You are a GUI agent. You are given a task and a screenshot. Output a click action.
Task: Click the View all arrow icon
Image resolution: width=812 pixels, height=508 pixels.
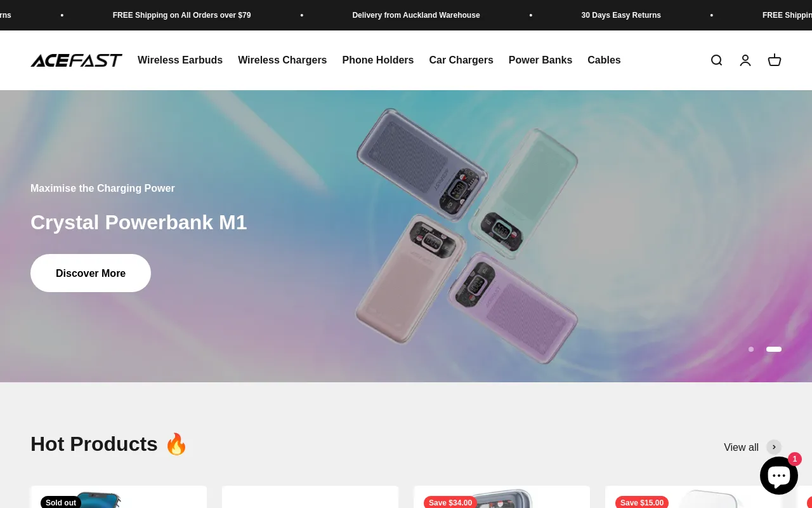tap(774, 447)
